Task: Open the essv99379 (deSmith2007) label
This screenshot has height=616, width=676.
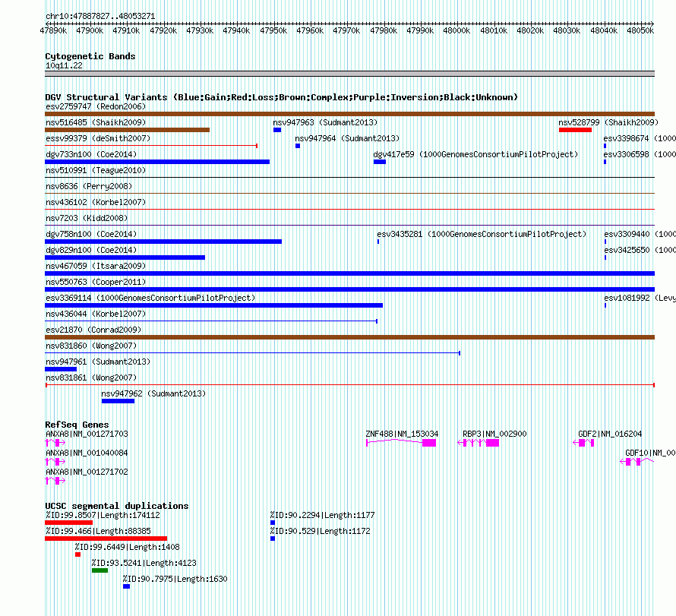Action: tap(98, 138)
